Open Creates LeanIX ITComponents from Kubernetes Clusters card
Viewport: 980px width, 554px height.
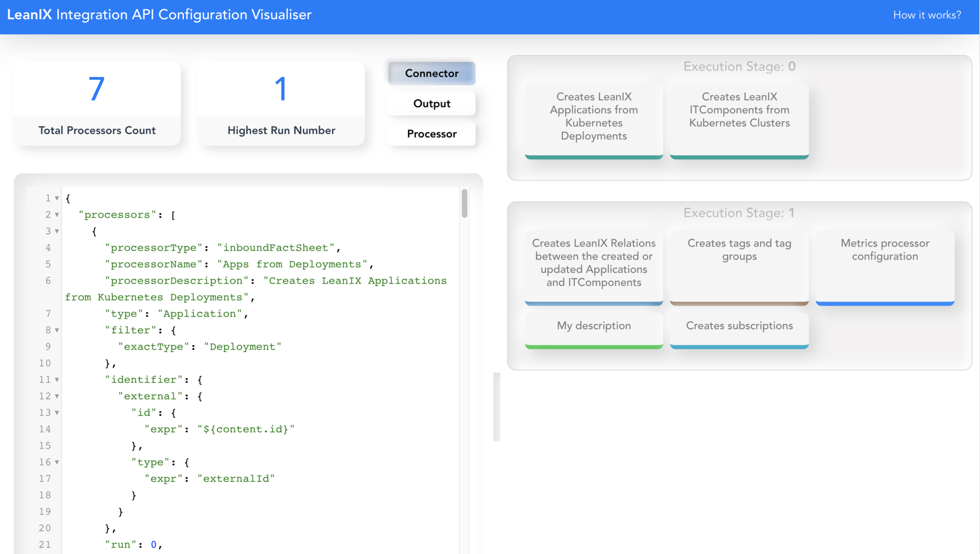tap(739, 122)
